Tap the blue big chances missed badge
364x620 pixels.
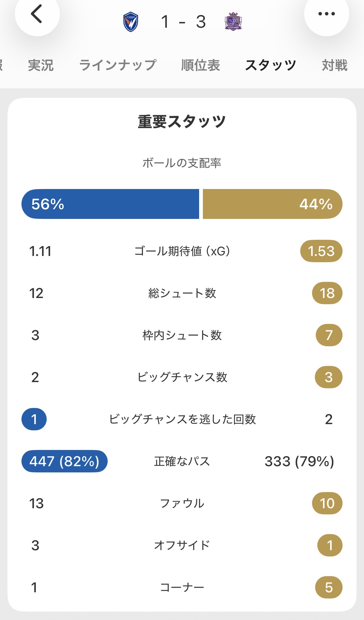click(x=34, y=419)
